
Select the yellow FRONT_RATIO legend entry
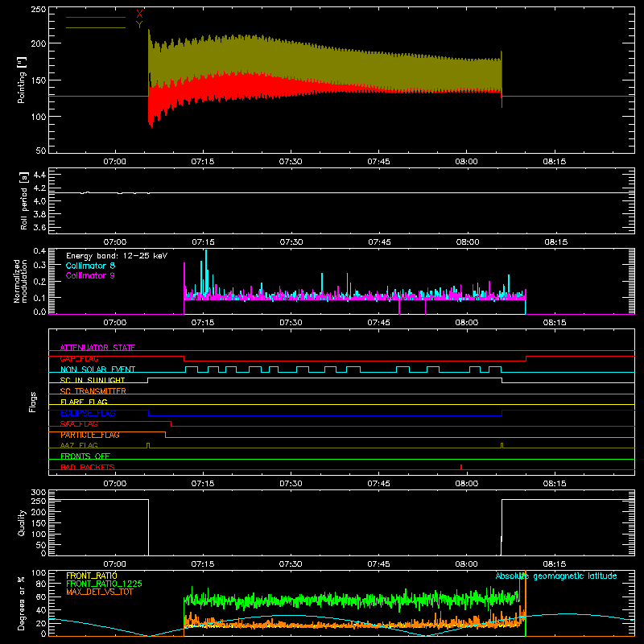point(92,576)
